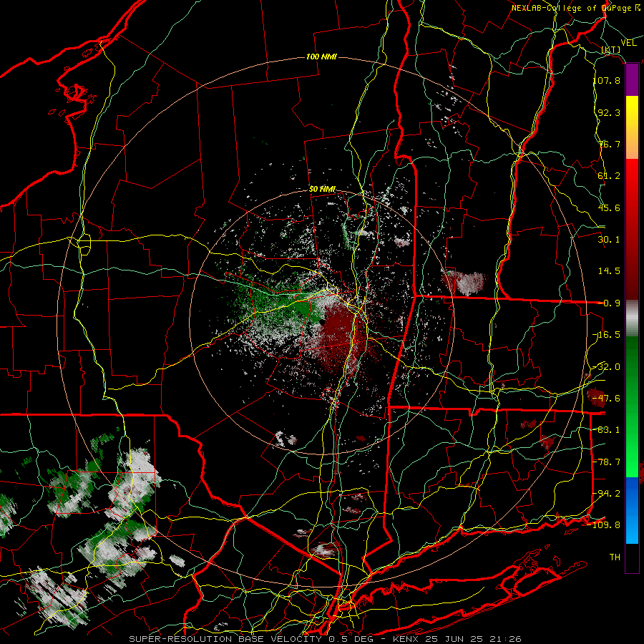
Task: Pick the black TH segment of the color bar
Action: point(632,557)
